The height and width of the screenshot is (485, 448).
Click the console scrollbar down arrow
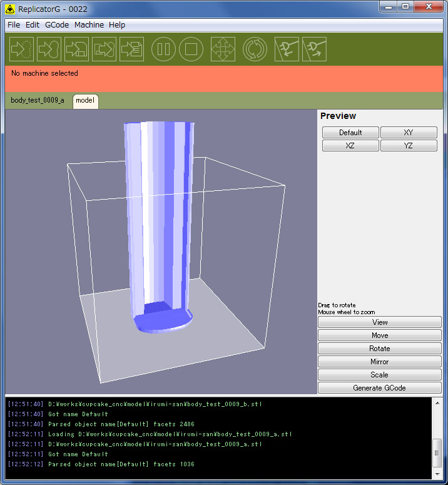point(437,474)
